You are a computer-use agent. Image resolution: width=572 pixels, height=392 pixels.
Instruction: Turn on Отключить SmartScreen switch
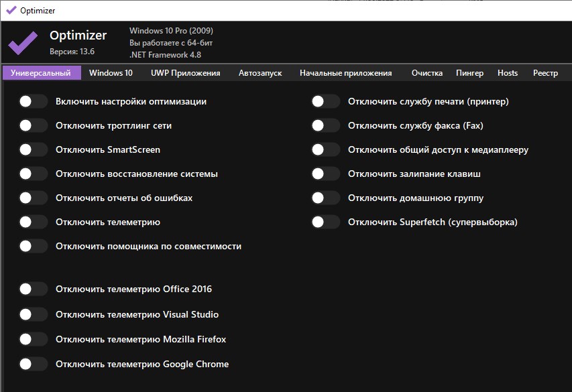click(33, 150)
